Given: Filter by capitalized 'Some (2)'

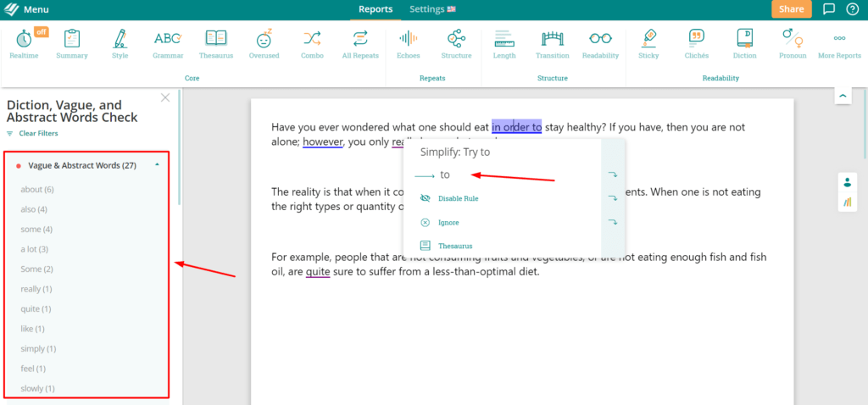Looking at the screenshot, I should 36,269.
